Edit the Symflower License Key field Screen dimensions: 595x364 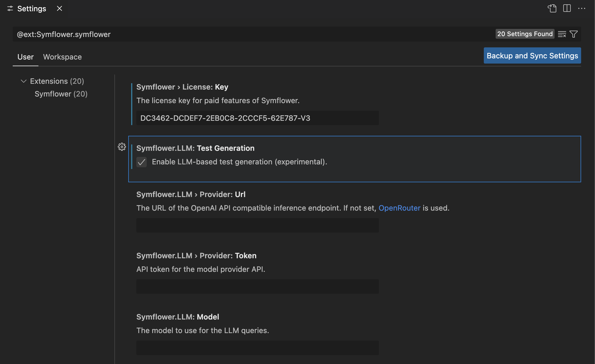pos(258,118)
